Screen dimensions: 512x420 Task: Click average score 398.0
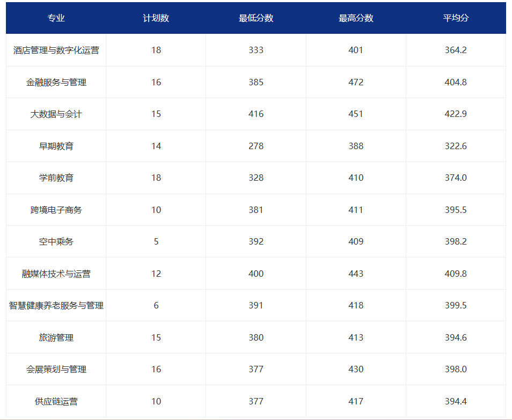coord(456,369)
